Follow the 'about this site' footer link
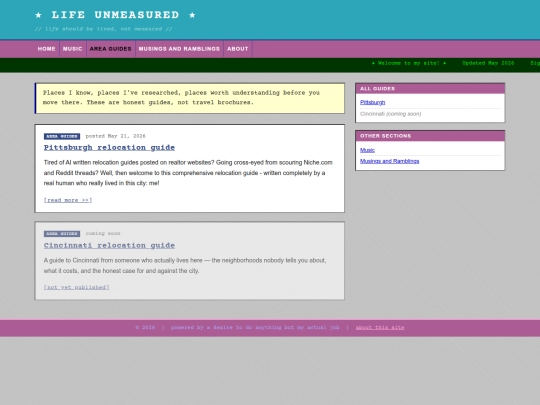Screen dimensions: 540x405 pos(380,328)
